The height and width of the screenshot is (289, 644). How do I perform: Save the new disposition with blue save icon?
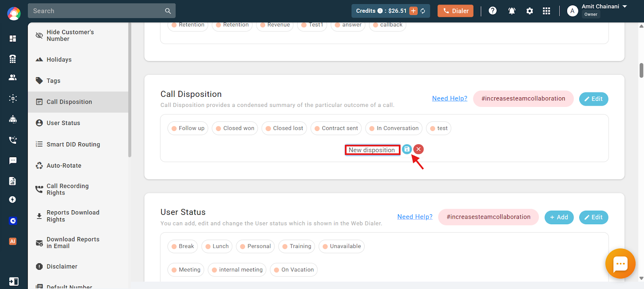click(x=407, y=149)
